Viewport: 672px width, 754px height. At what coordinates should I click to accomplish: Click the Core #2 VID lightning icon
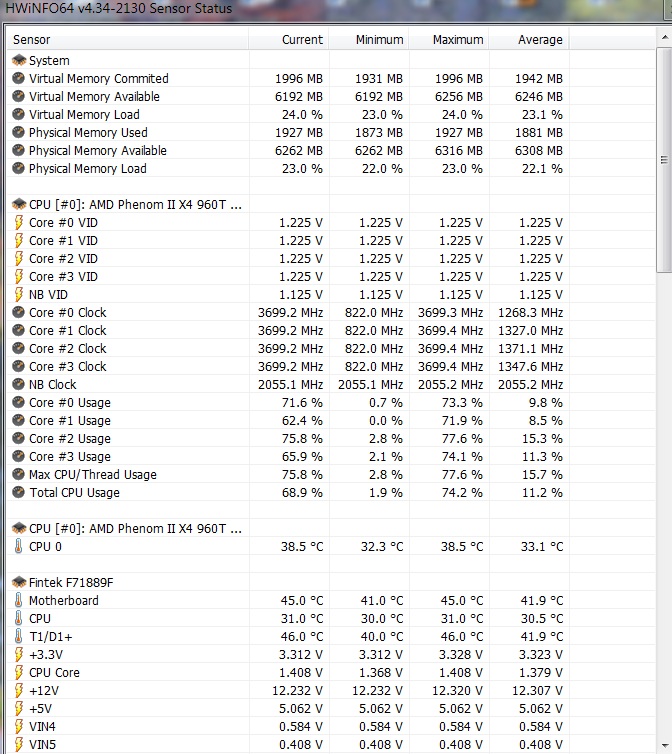click(x=18, y=259)
